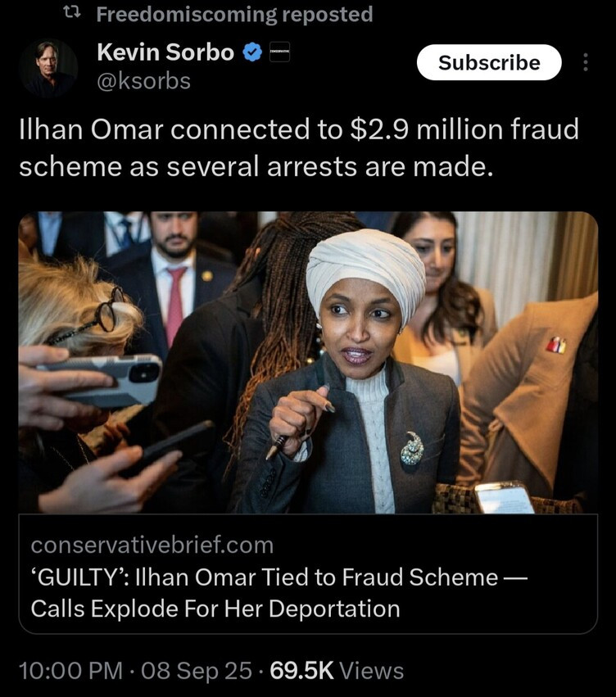Open Kevin Sorbo's profile avatar
Image resolution: width=616 pixels, height=697 pixels.
(48, 67)
